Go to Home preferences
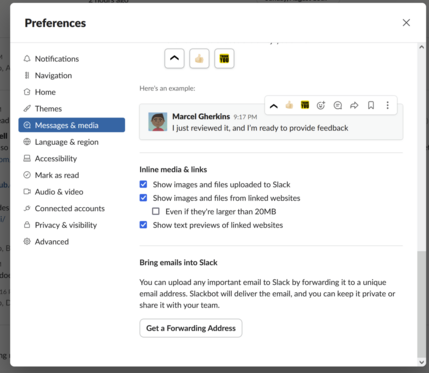This screenshot has height=373, width=429. [x=72, y=92]
